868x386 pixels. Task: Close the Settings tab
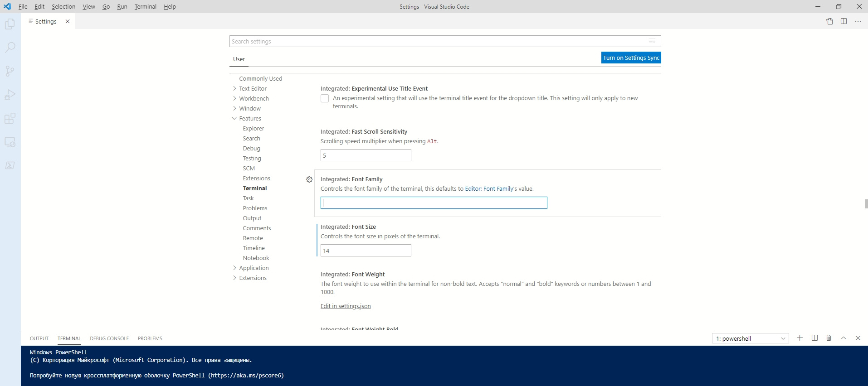[68, 21]
